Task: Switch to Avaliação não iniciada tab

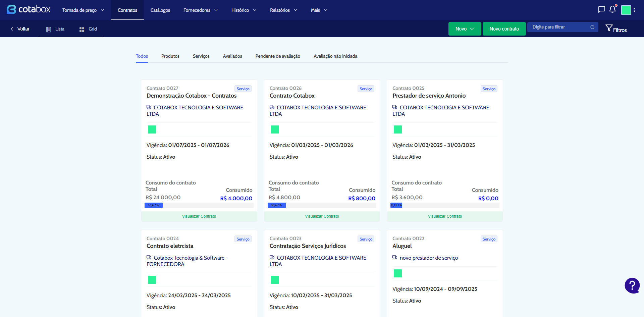Action: tap(335, 56)
